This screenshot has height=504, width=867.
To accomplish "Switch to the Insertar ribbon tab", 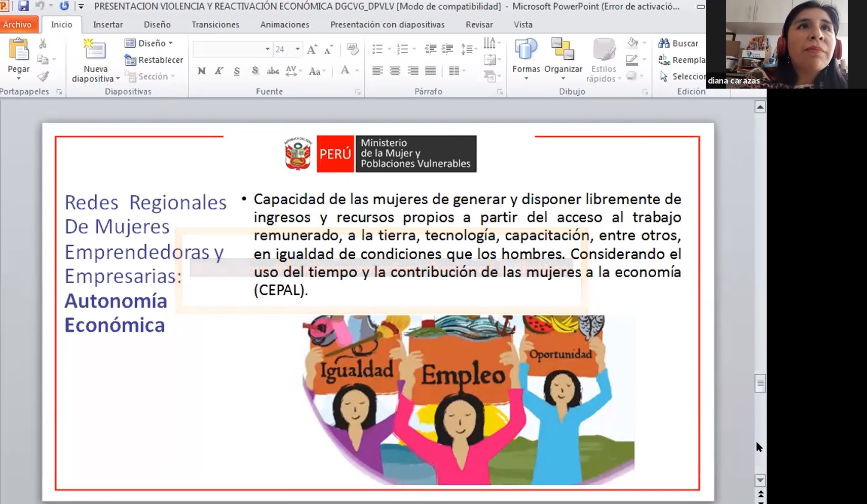I will 107,24.
